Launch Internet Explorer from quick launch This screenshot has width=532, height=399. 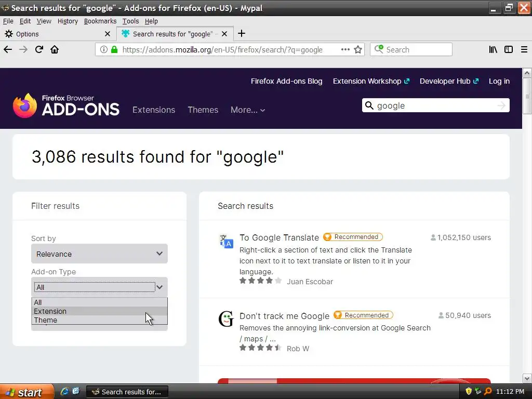pos(64,392)
